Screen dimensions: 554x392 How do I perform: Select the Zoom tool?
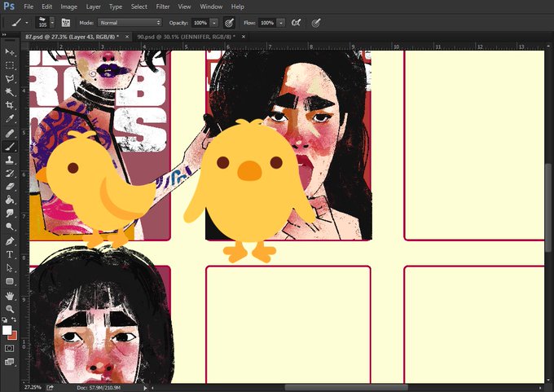click(x=10, y=309)
